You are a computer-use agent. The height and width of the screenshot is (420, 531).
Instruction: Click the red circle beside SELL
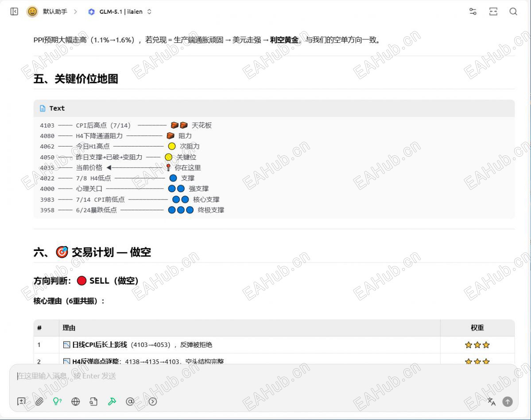(x=81, y=281)
